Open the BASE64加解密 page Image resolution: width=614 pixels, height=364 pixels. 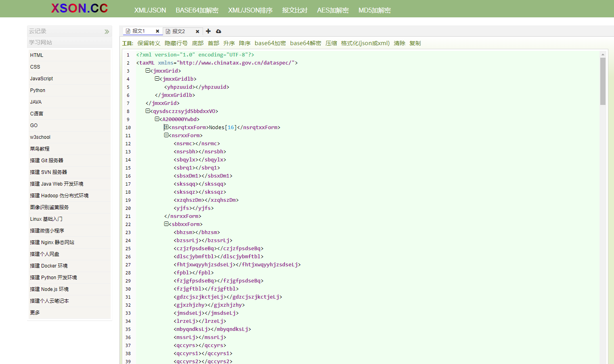(197, 10)
